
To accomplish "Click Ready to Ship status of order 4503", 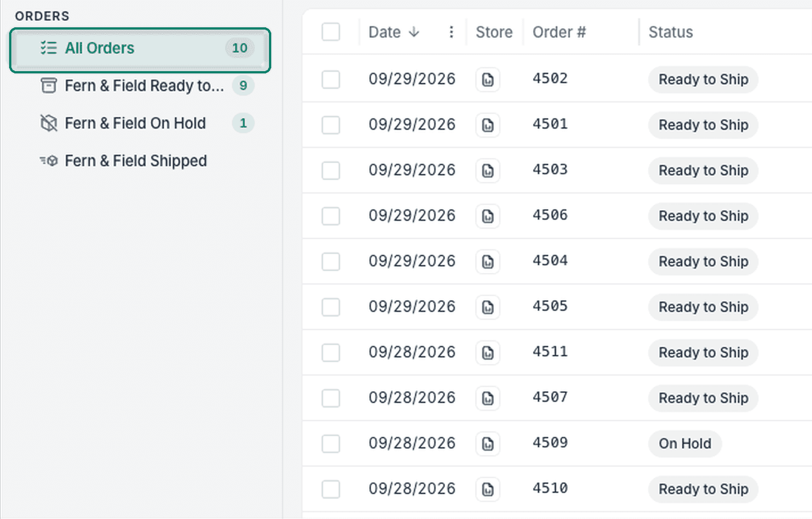I will [703, 171].
